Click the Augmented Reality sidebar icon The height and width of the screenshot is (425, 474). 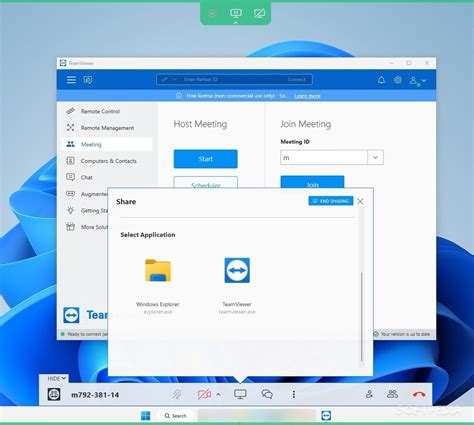[x=70, y=193]
